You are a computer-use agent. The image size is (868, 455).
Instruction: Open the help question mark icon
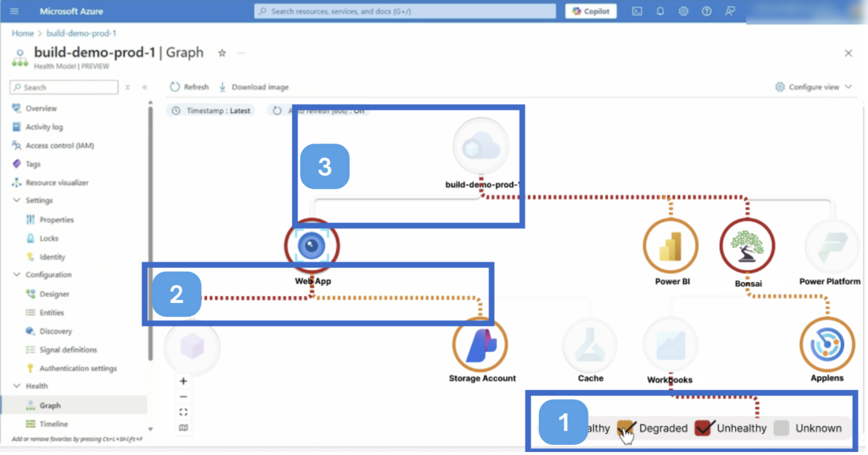(707, 11)
